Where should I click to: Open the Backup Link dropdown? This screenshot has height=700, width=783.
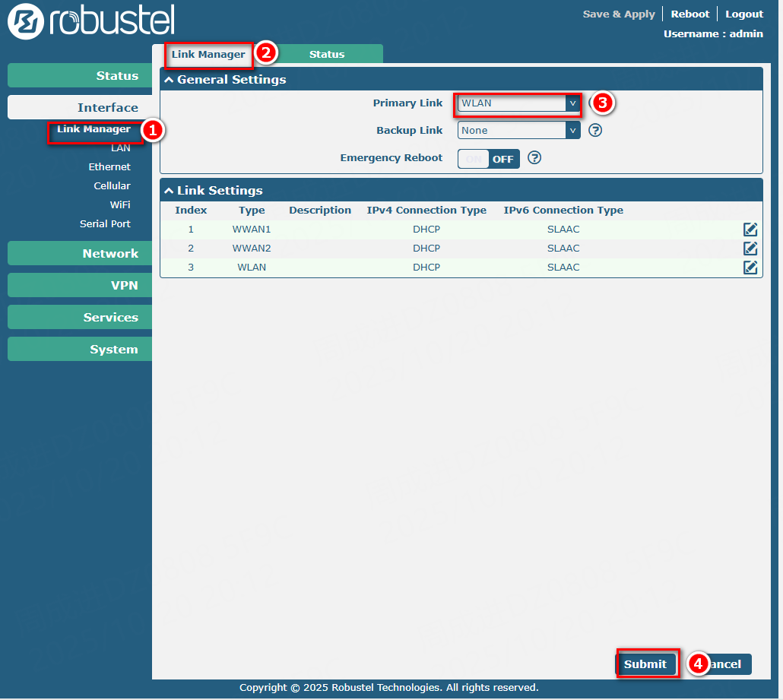(518, 131)
